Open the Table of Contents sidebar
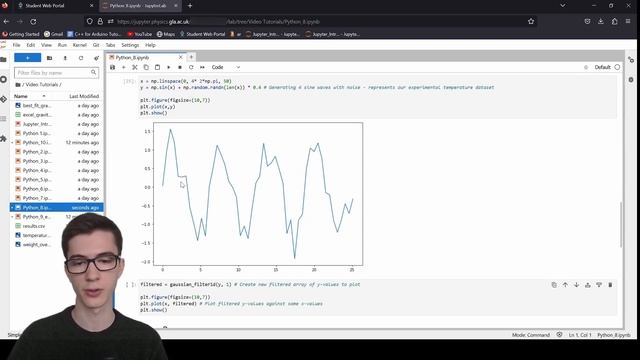The height and width of the screenshot is (360, 640). [4, 119]
